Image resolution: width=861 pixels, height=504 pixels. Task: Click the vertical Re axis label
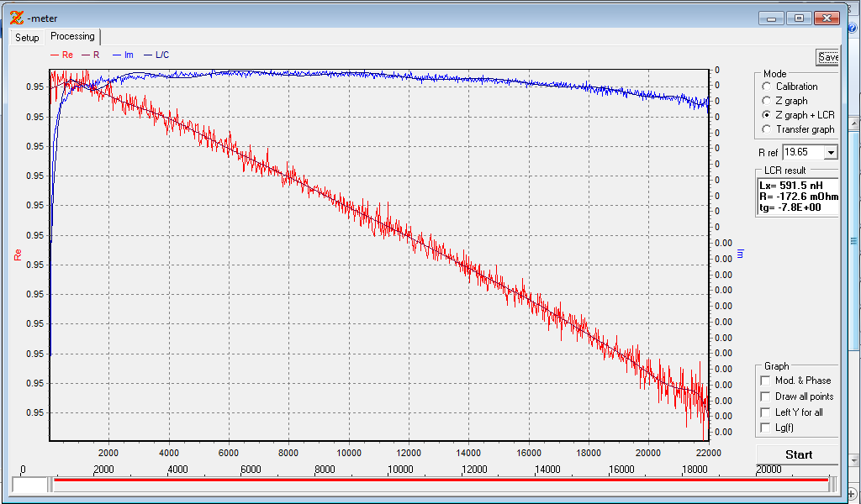18,255
